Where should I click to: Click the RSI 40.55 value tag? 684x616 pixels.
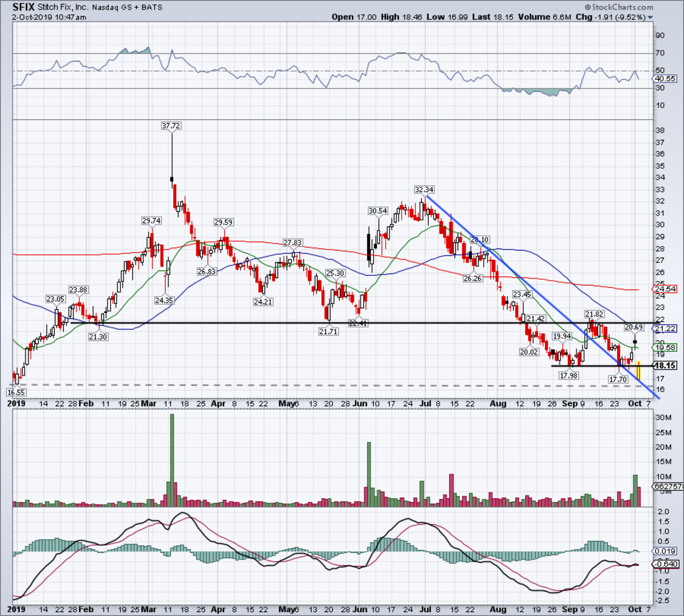tap(665, 79)
